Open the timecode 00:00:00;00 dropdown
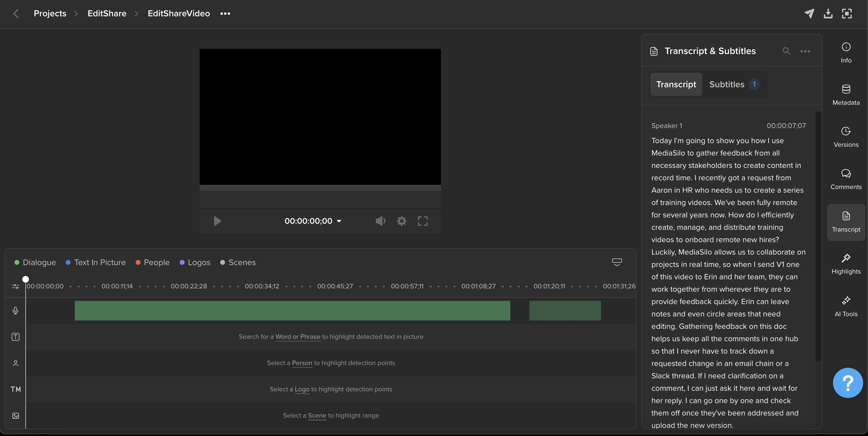Screen dimensions: 868x436 click(x=313, y=221)
